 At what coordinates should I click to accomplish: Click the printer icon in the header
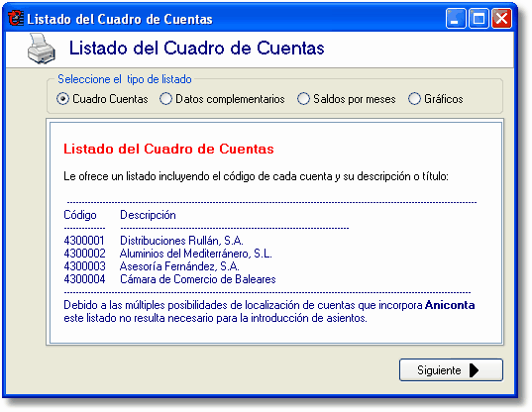coord(42,49)
